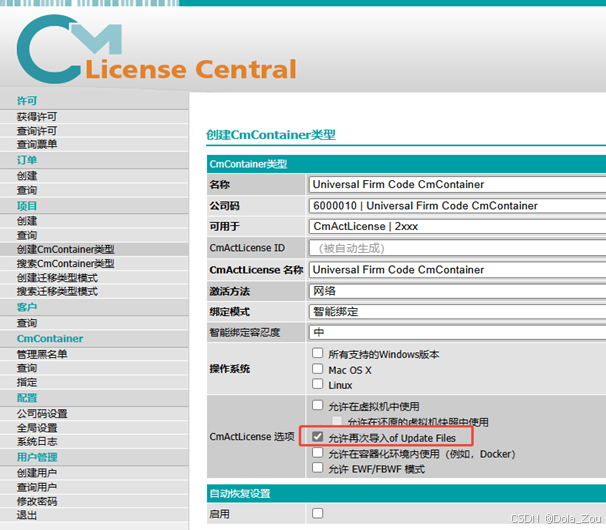This screenshot has height=530, width=606.
Task: Open 查询用户 under 用户管理
Action: pyautogui.click(x=37, y=487)
